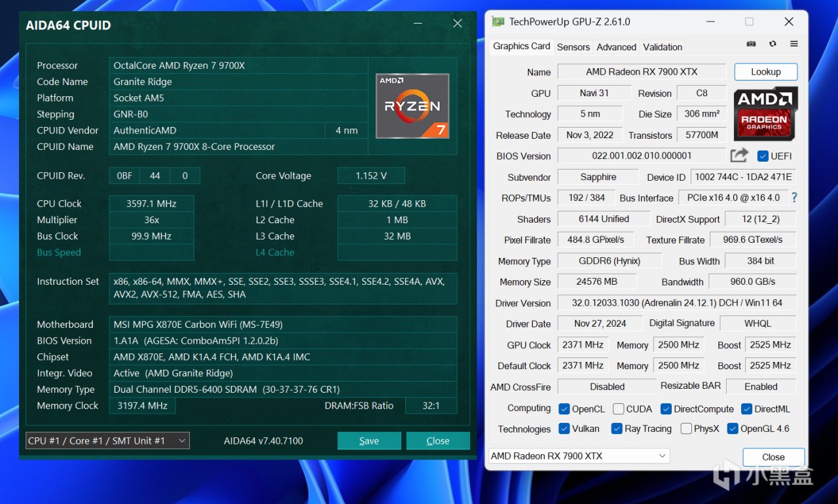The height and width of the screenshot is (504, 838).
Task: Open the GPU-Z hamburger menu
Action: tap(794, 44)
